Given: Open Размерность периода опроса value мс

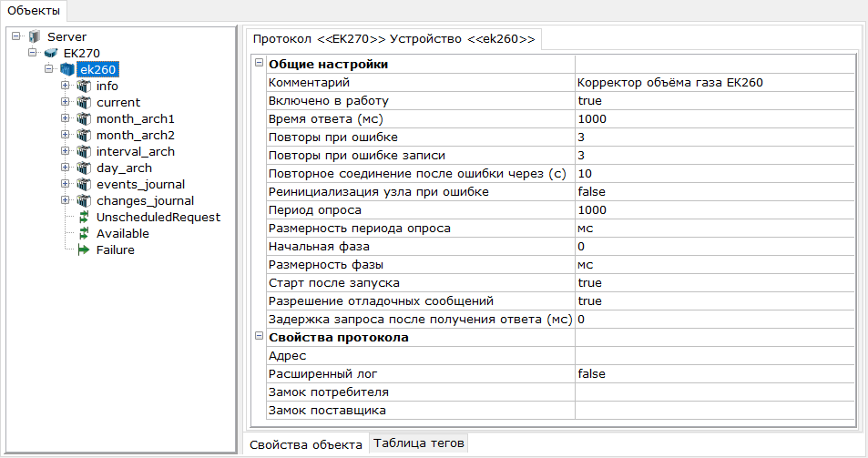Looking at the screenshot, I should (x=715, y=229).
